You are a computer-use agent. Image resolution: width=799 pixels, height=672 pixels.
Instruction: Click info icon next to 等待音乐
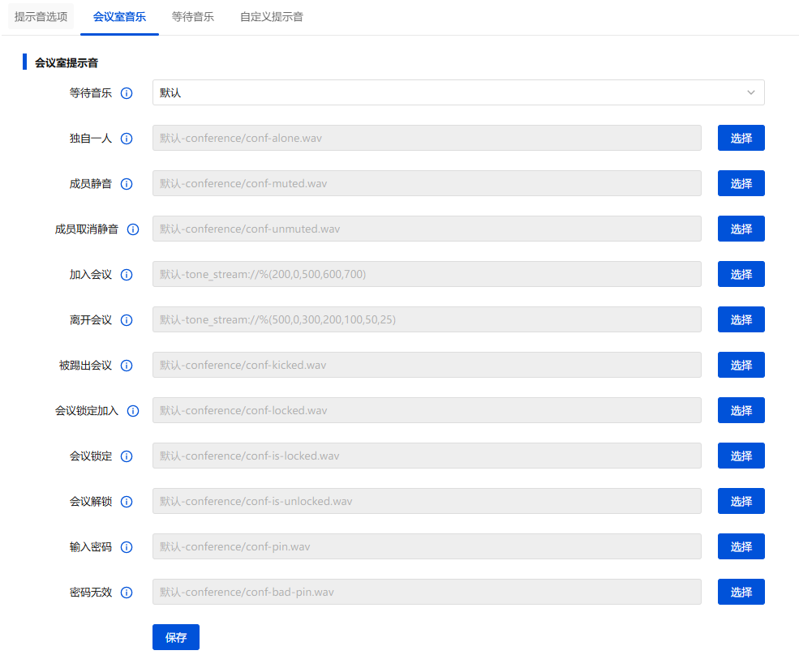click(127, 93)
